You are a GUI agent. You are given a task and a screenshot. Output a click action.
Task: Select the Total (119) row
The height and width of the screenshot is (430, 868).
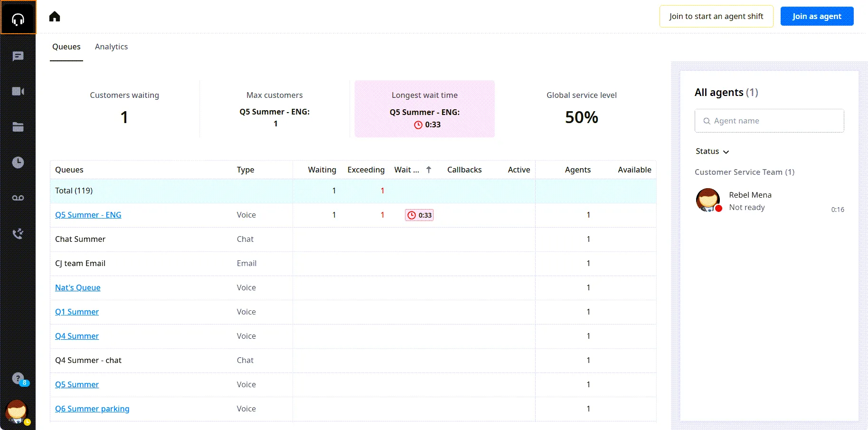coord(353,191)
